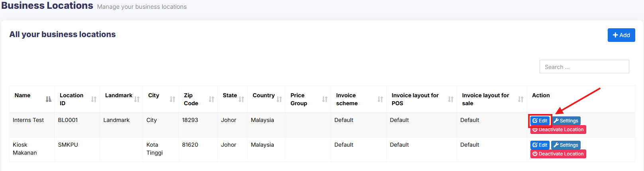The width and height of the screenshot is (644, 171).
Task: Add a new business location
Action: point(621,35)
